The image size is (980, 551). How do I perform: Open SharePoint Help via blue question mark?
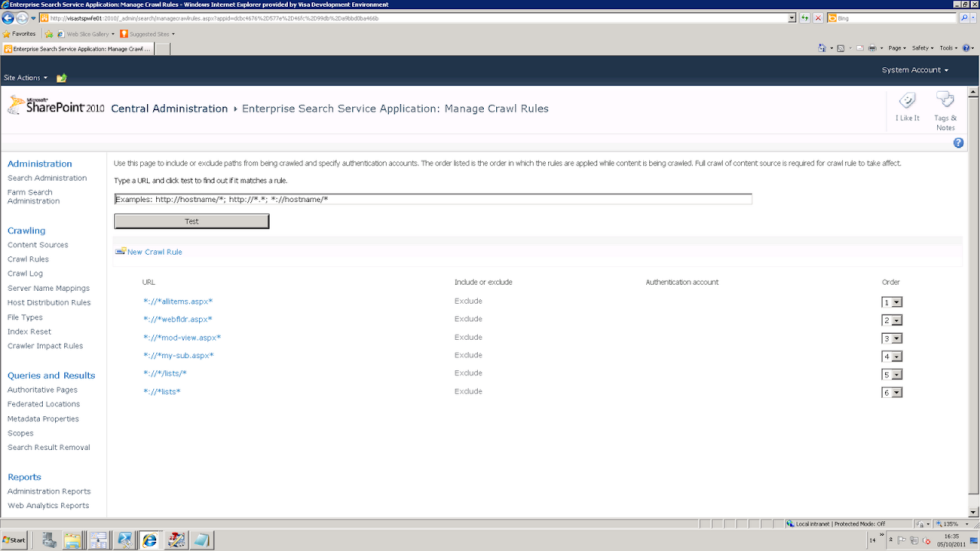pos(959,143)
